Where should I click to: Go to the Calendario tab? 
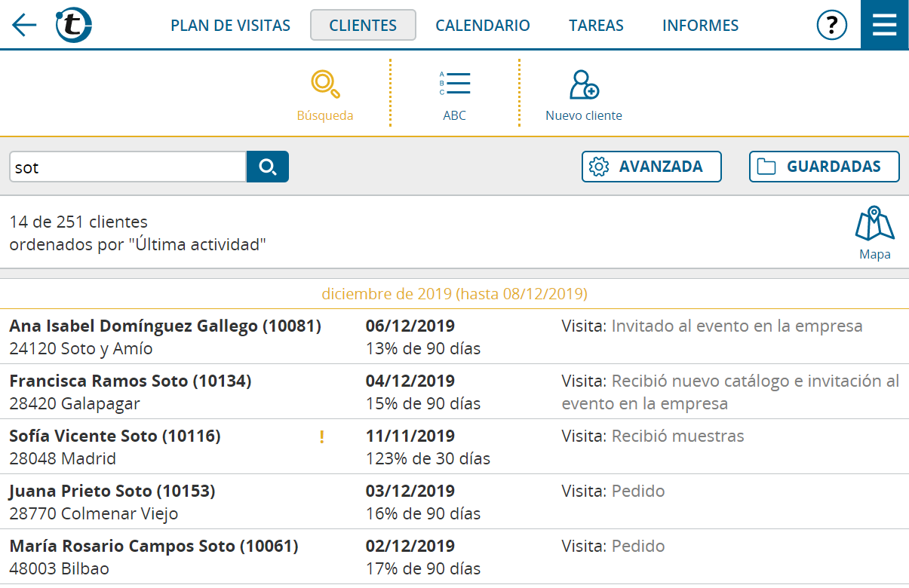click(483, 25)
